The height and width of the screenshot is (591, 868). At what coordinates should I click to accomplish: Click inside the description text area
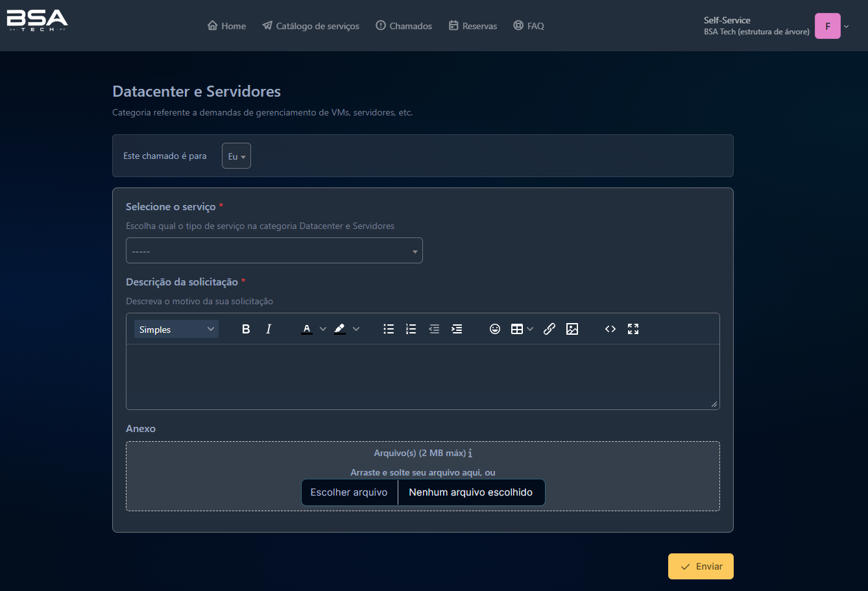tap(422, 376)
